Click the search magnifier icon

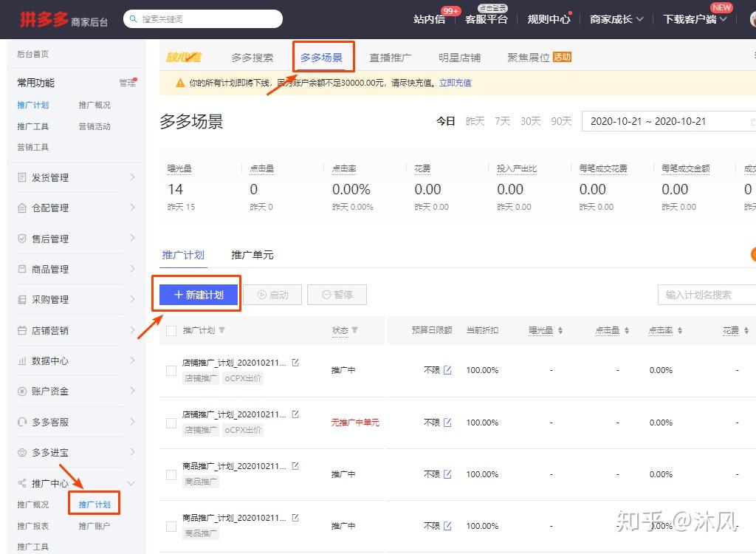pyautogui.click(x=134, y=18)
